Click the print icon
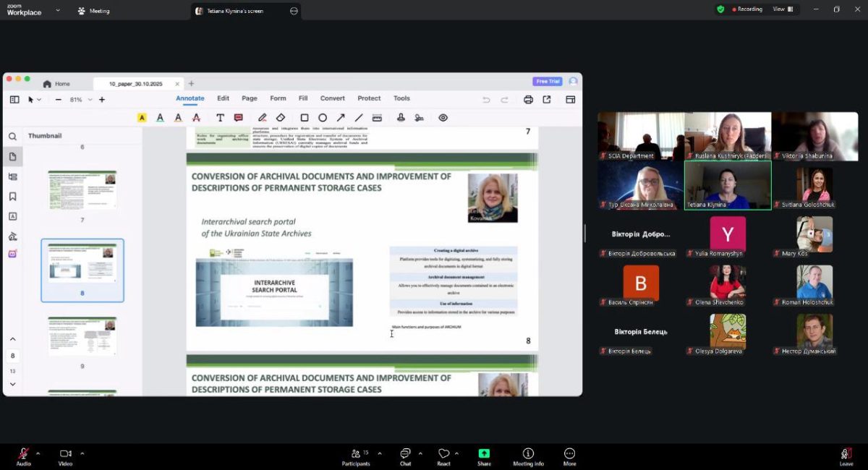 528,100
